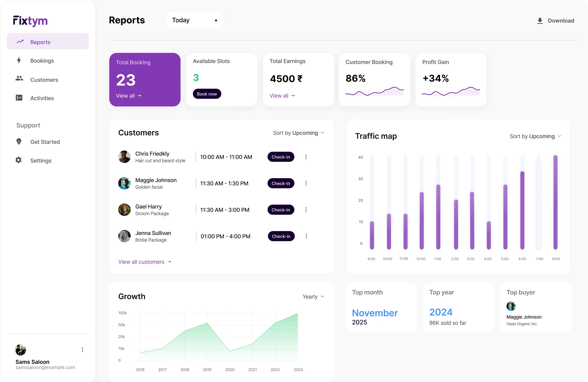Open three-dot menu beside Sams Saloon profile

pos(82,350)
